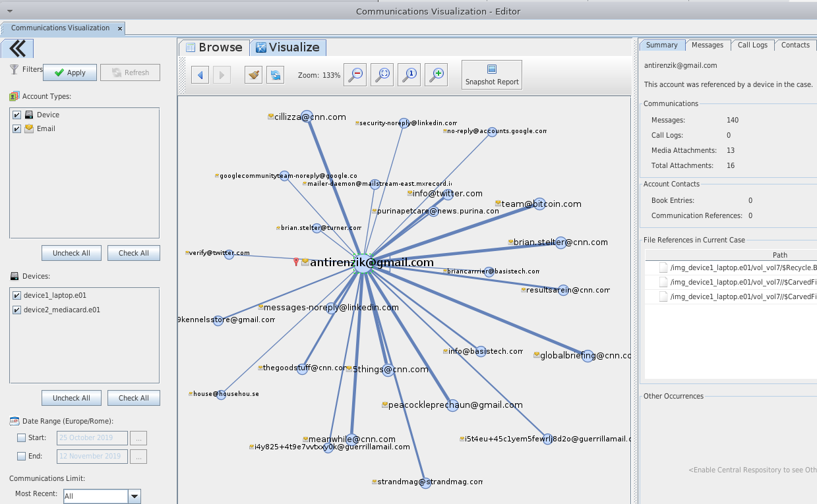Click the broom clear visualization icon
Screen dimensions: 817x504
[253, 74]
